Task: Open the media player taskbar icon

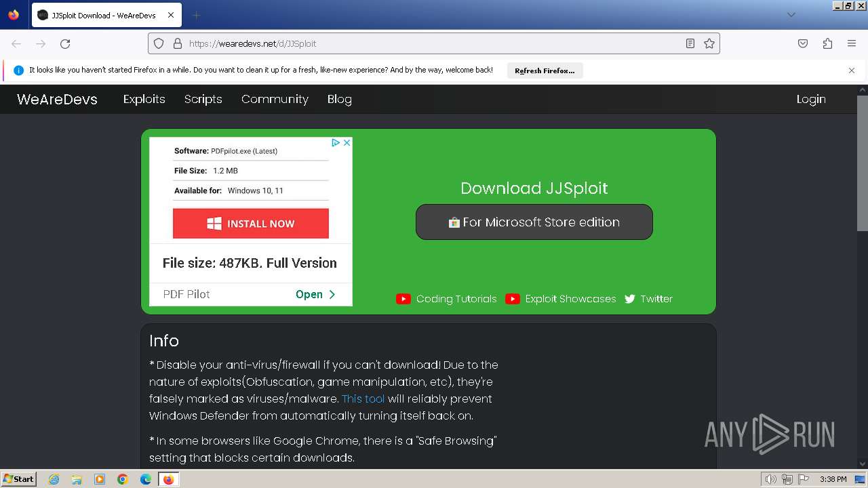Action: 100,479
